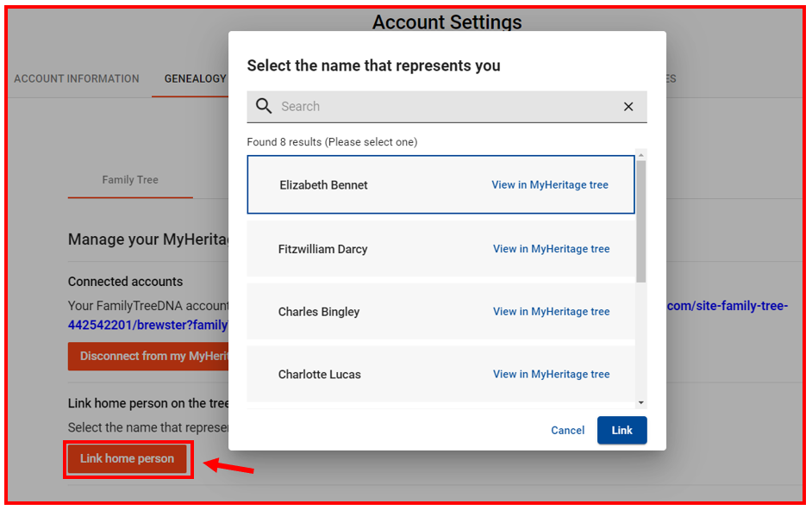This screenshot has height=510, width=812.
Task: Select the Family Tree sub-tab
Action: (130, 180)
